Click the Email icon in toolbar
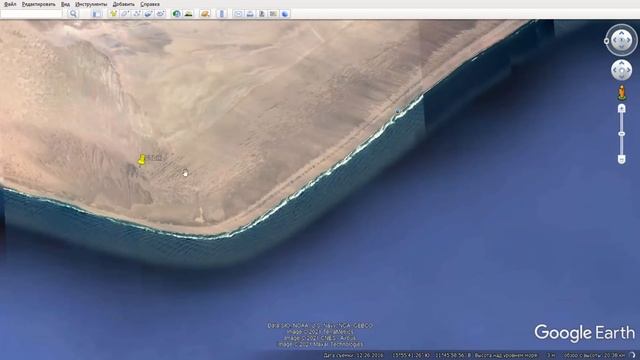Viewport: 640px width, 360px height. pyautogui.click(x=238, y=14)
